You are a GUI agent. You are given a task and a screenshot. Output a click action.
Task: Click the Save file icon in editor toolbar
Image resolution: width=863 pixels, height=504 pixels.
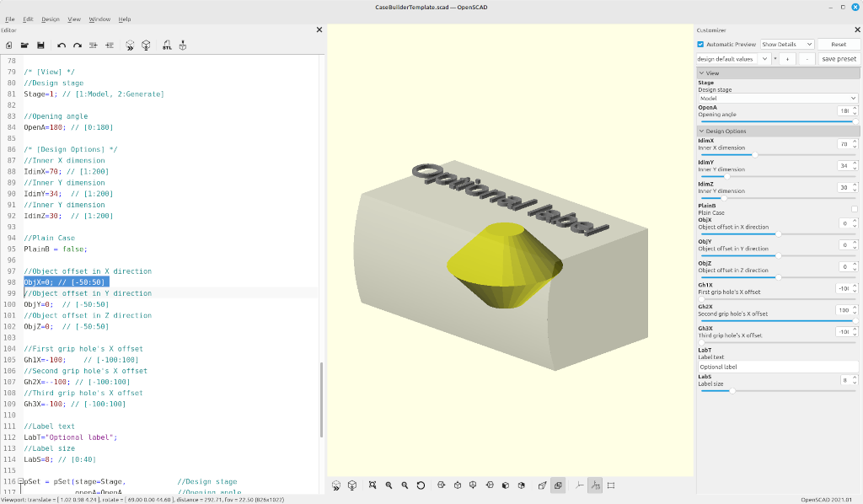pos(40,46)
